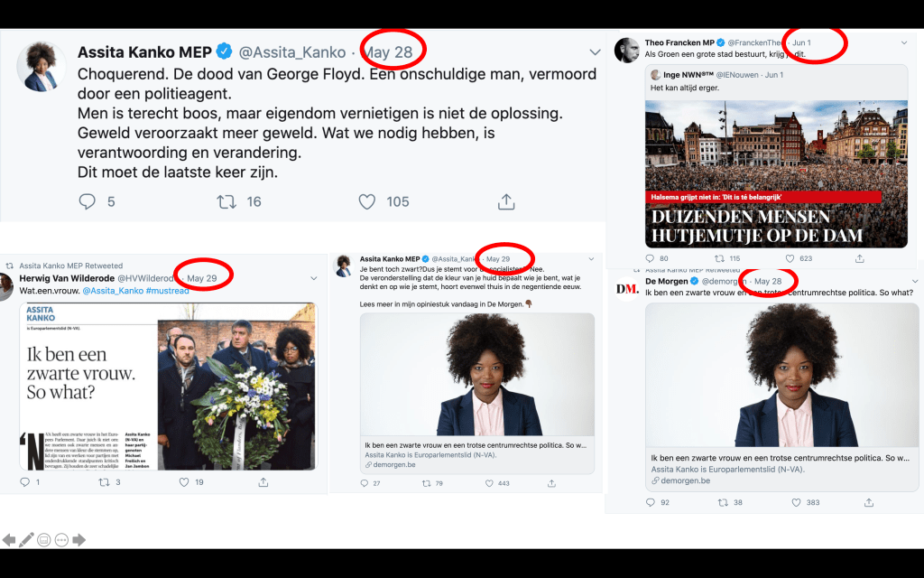Click share icon on the George Floyd tweet
This screenshot has height=578, width=924.
(x=506, y=201)
